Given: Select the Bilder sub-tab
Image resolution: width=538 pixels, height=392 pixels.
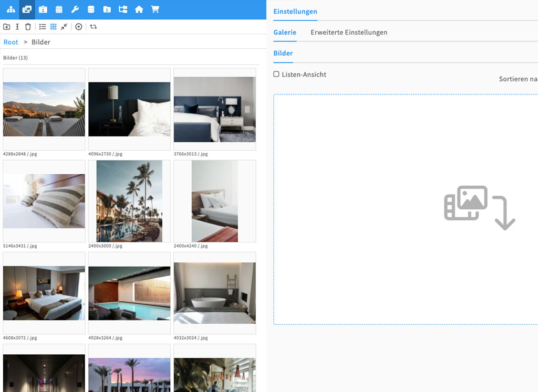Looking at the screenshot, I should coord(283,53).
